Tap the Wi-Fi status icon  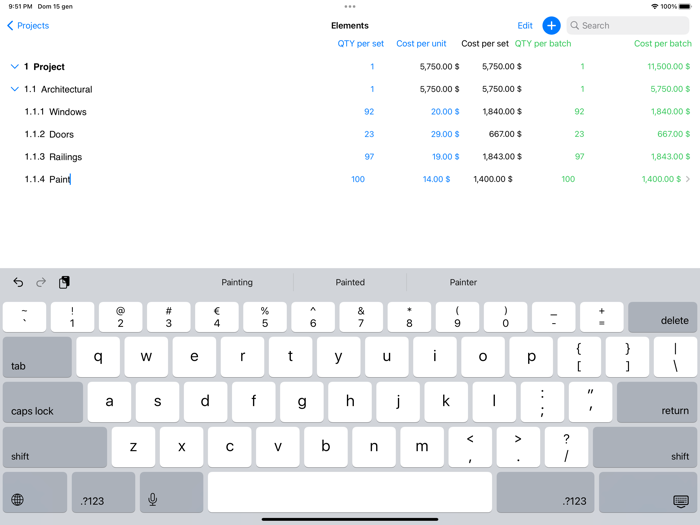pos(654,6)
